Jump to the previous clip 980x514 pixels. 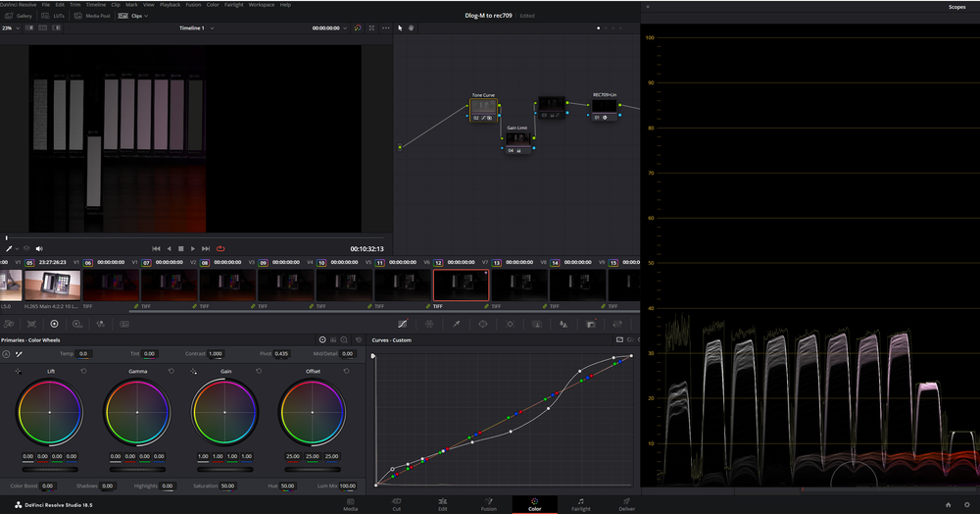click(156, 249)
